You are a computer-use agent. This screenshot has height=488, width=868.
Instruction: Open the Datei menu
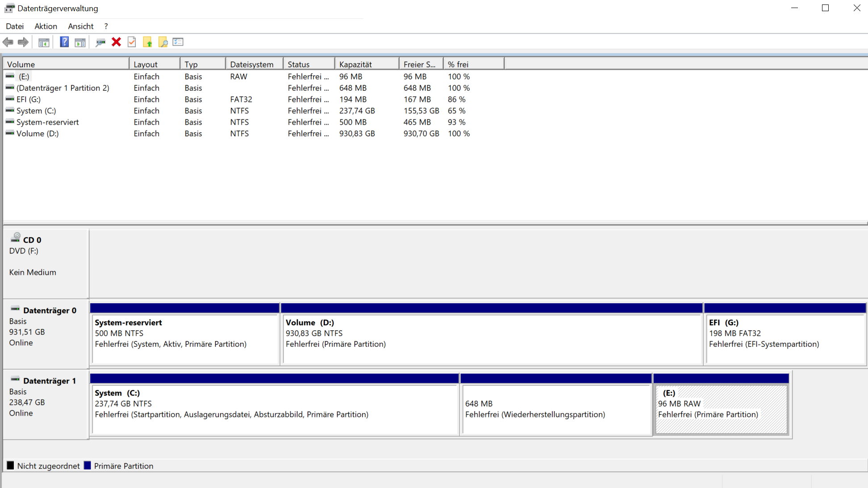coord(15,26)
